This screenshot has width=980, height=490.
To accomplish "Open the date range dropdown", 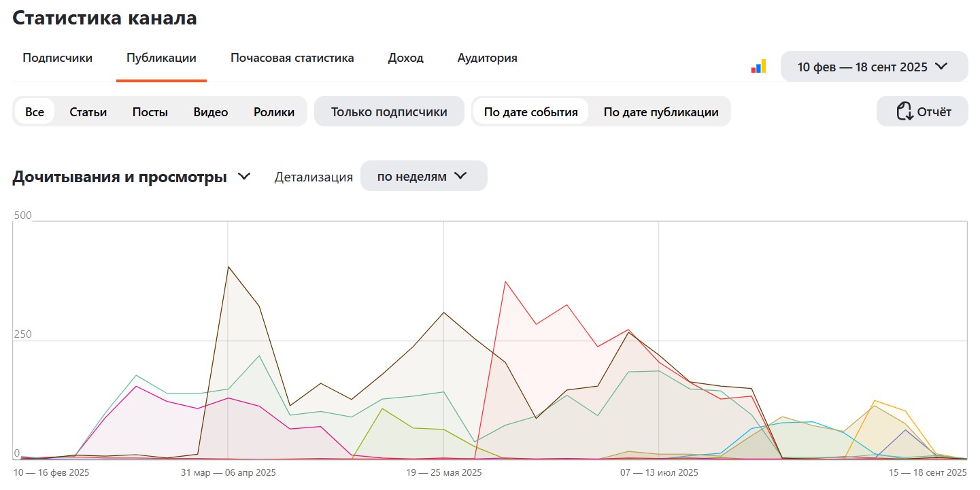I will tap(874, 67).
